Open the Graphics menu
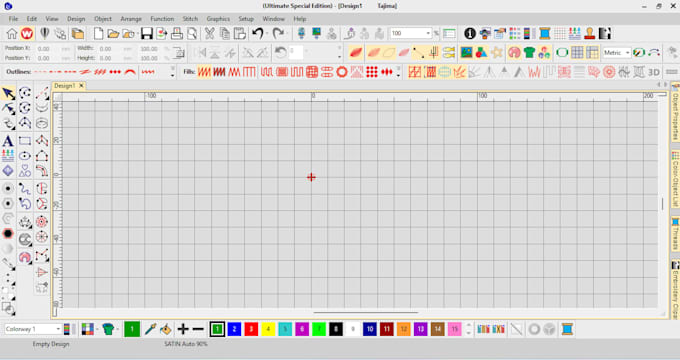Image resolution: width=680 pixels, height=360 pixels. coord(218,19)
